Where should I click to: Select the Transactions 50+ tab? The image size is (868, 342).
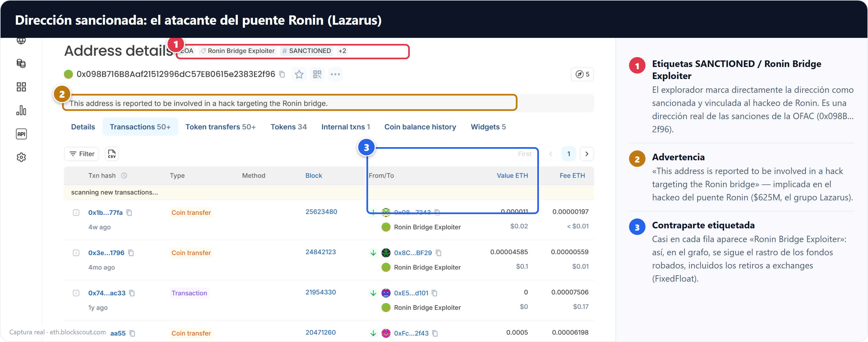point(140,127)
